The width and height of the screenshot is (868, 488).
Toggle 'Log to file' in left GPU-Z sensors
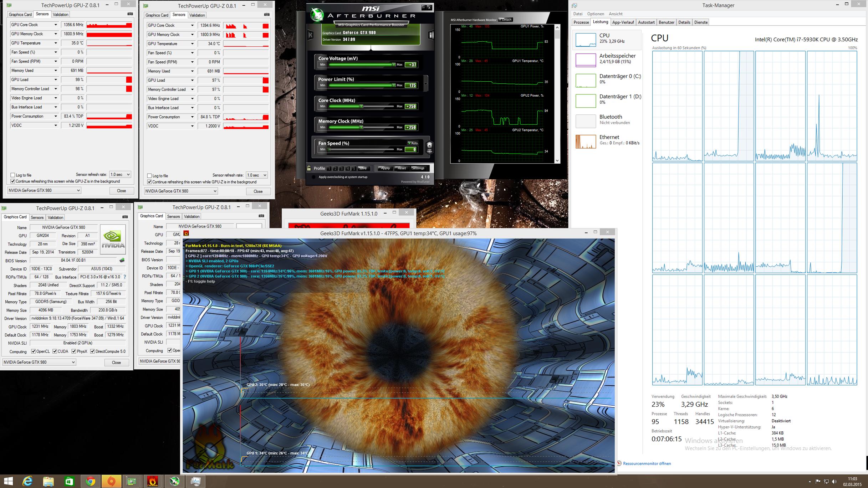pos(13,175)
